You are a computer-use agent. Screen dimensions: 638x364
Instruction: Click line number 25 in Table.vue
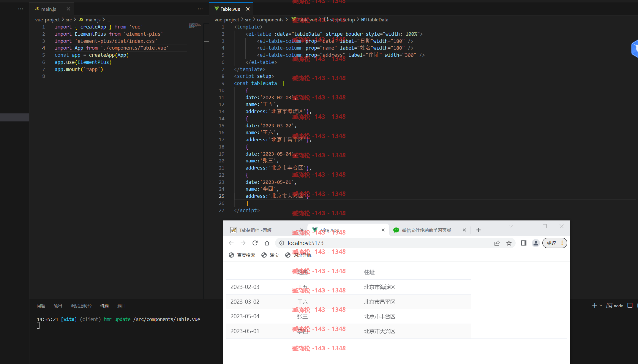point(222,196)
